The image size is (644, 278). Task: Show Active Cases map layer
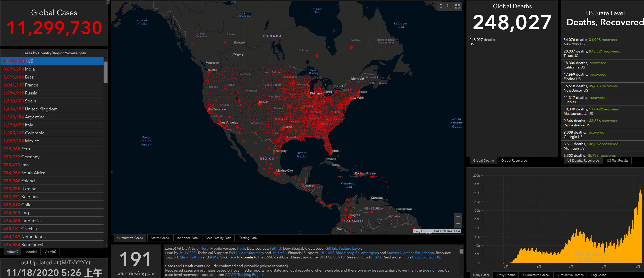(159, 238)
